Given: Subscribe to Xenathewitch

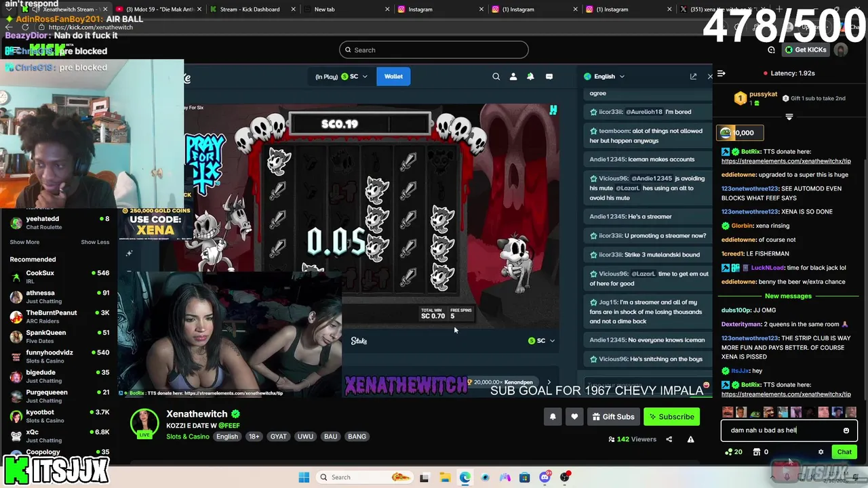Looking at the screenshot, I should pos(671,417).
